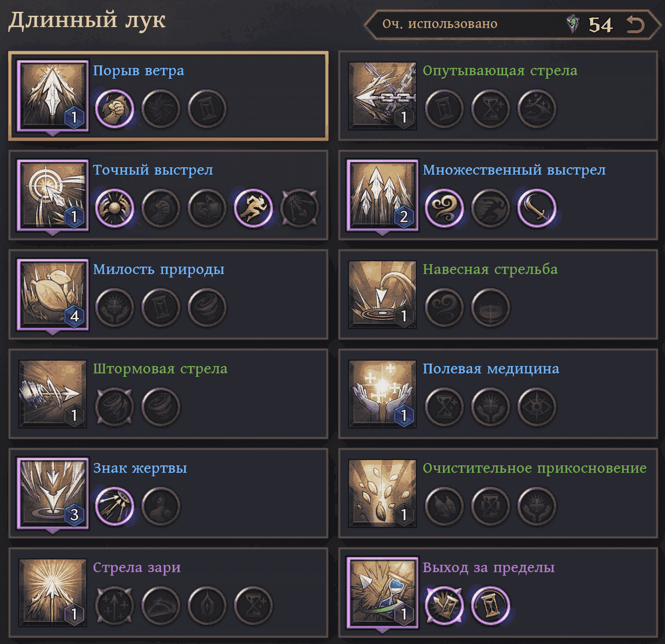Viewport: 665px width, 644px height.
Task: Toggle the fist perk under Порыв ветра
Action: pos(114,109)
